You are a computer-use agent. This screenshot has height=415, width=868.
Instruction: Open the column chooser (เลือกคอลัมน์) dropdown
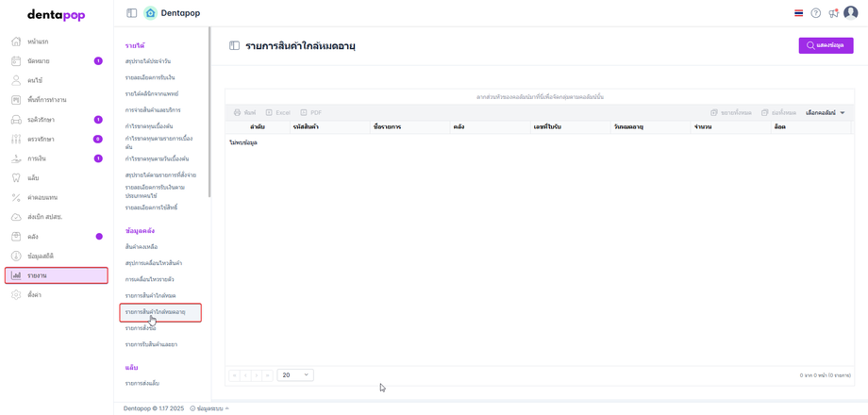(x=825, y=112)
